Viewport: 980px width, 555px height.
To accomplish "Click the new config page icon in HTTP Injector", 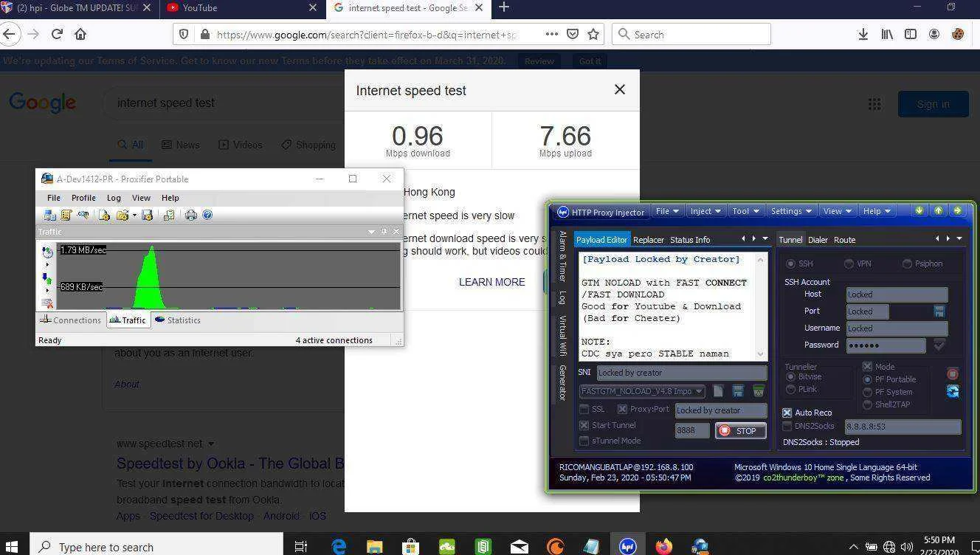I will [717, 391].
